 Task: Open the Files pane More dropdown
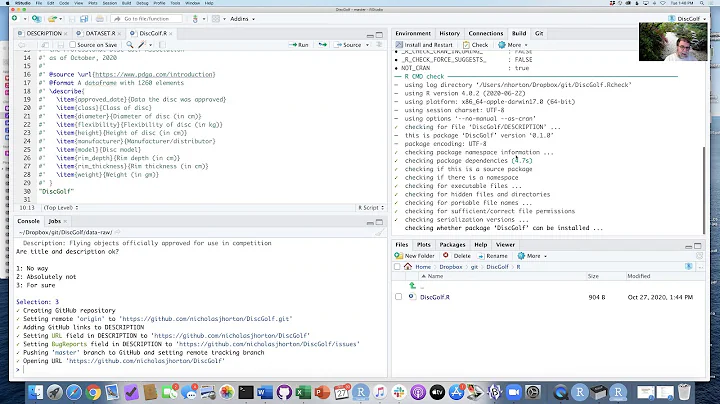[x=532, y=256]
